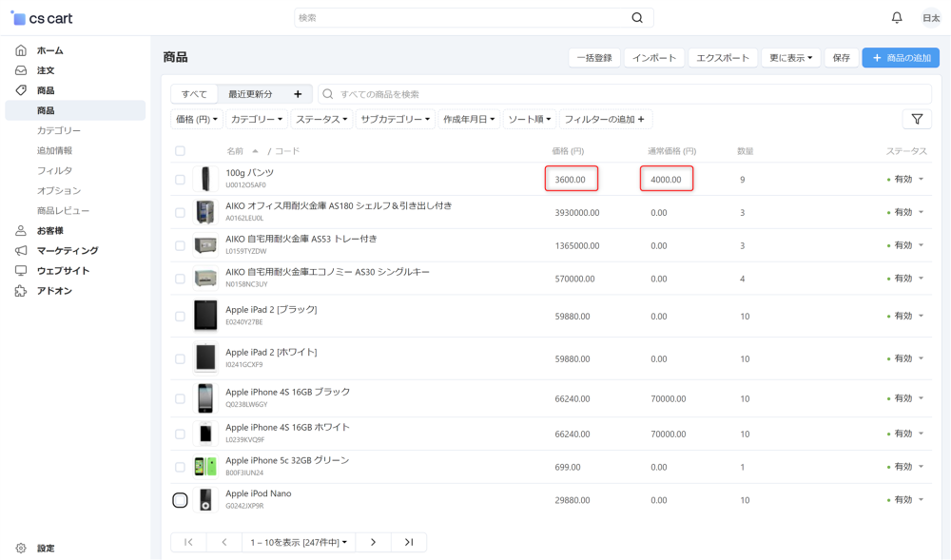Click the 66240.00 price of iPhone 4S ブラック
The image size is (951, 560).
[x=572, y=398]
